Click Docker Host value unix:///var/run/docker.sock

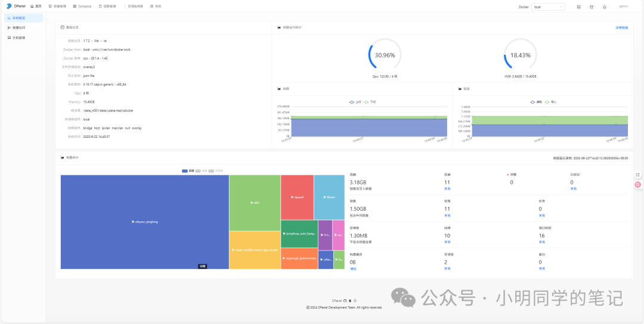[x=106, y=50]
